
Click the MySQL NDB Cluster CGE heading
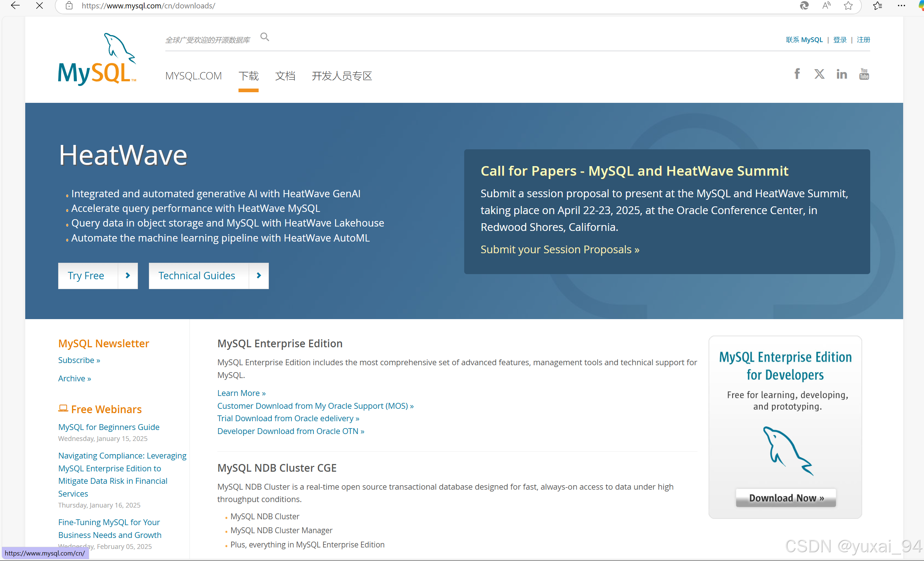(277, 468)
